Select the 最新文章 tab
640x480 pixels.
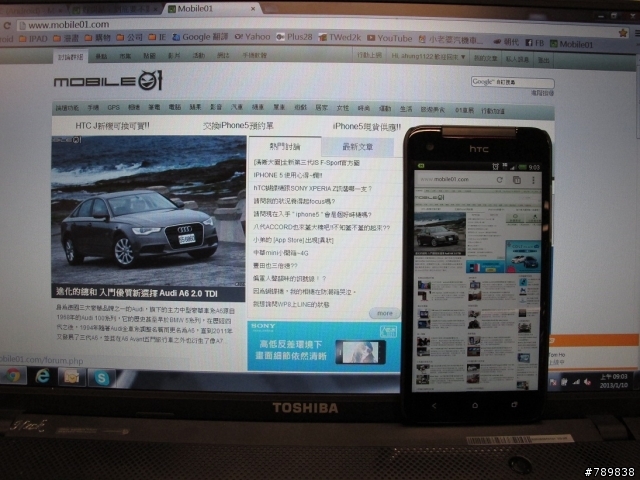coord(358,147)
